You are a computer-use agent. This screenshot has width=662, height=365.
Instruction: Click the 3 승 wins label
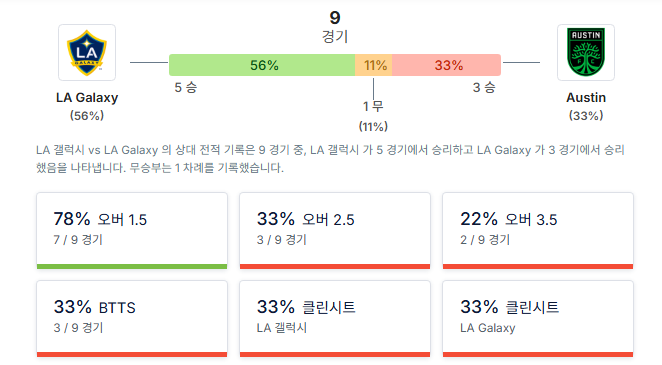[x=484, y=87]
